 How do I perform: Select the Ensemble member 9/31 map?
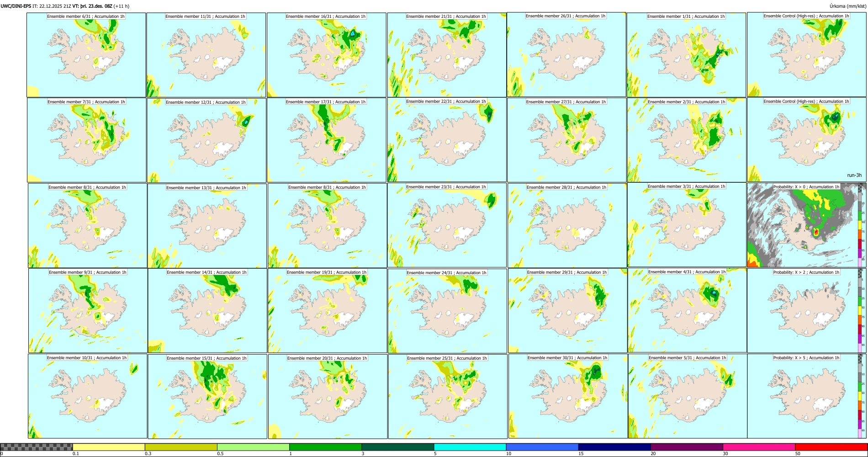tap(88, 311)
